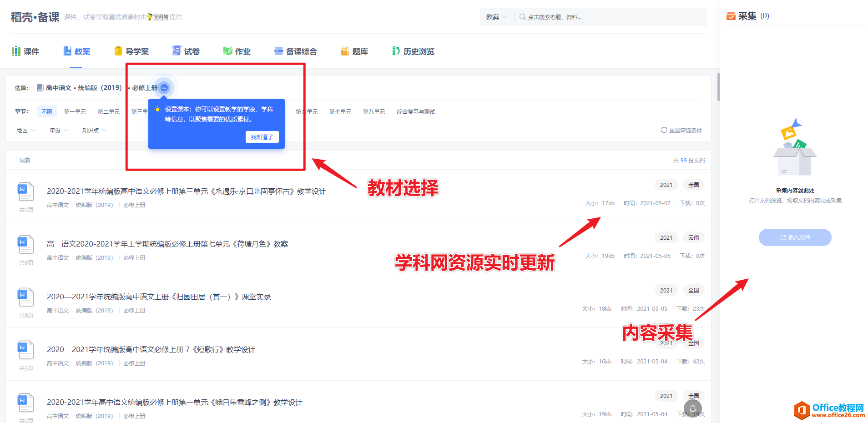
Task: Click the 插入文档 button
Action: point(795,237)
